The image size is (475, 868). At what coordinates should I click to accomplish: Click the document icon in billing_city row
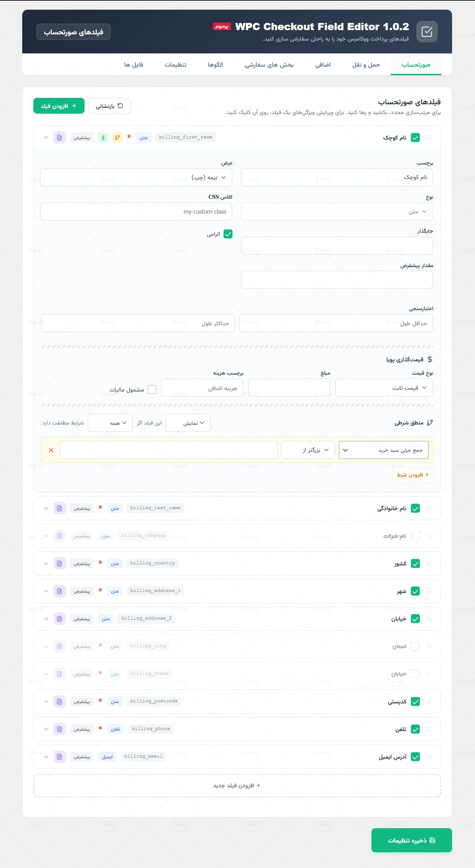click(59, 646)
